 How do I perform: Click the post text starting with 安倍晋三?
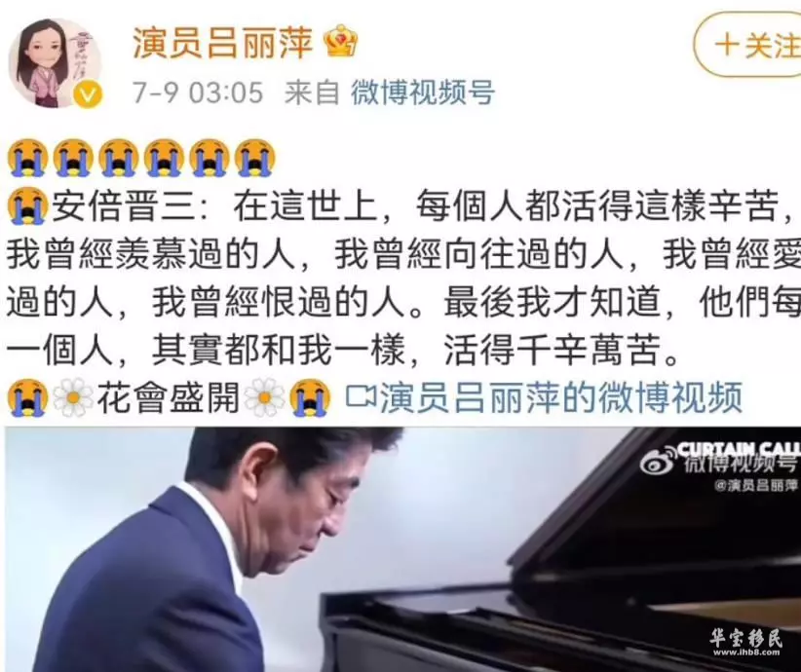403,279
